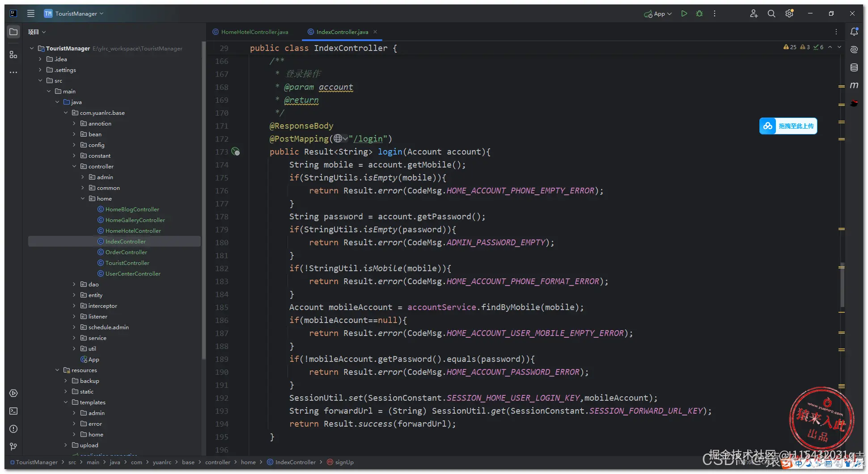Open Search Everywhere magnifier
This screenshot has height=474, width=868.
tap(771, 13)
